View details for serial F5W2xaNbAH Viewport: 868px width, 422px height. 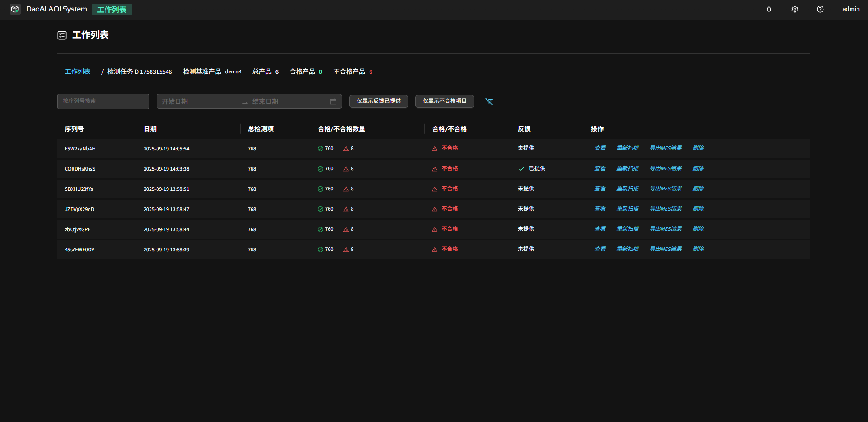(x=600, y=148)
